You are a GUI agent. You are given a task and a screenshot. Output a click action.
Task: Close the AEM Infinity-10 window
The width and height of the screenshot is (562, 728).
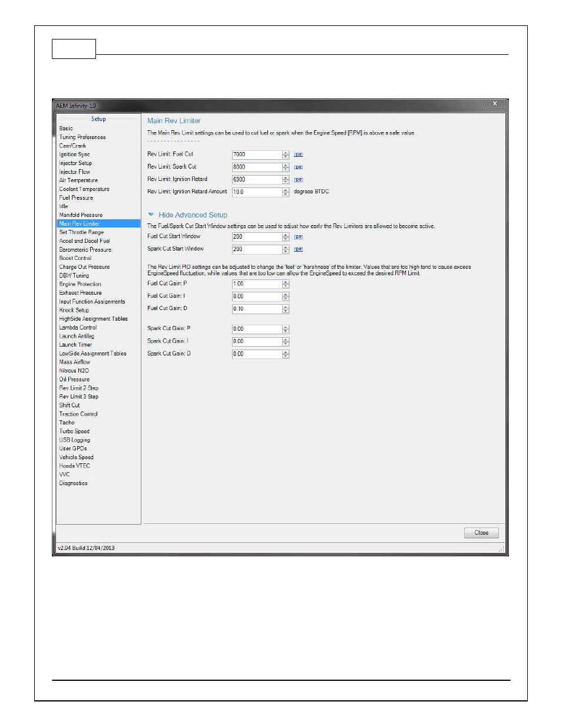(495, 104)
